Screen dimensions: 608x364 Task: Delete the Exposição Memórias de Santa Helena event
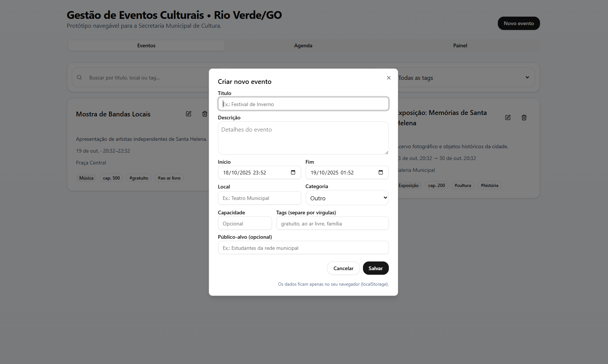point(524,118)
